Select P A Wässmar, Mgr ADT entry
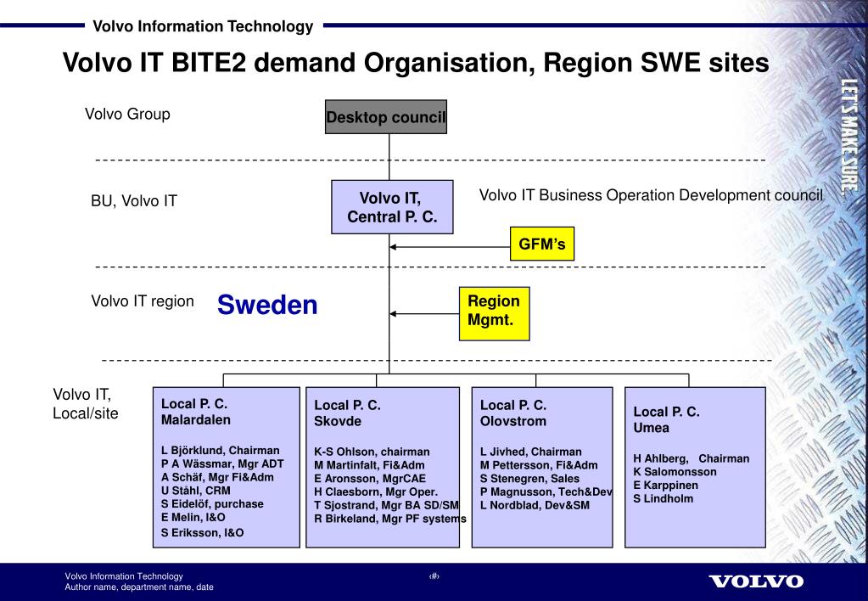 click(x=222, y=463)
